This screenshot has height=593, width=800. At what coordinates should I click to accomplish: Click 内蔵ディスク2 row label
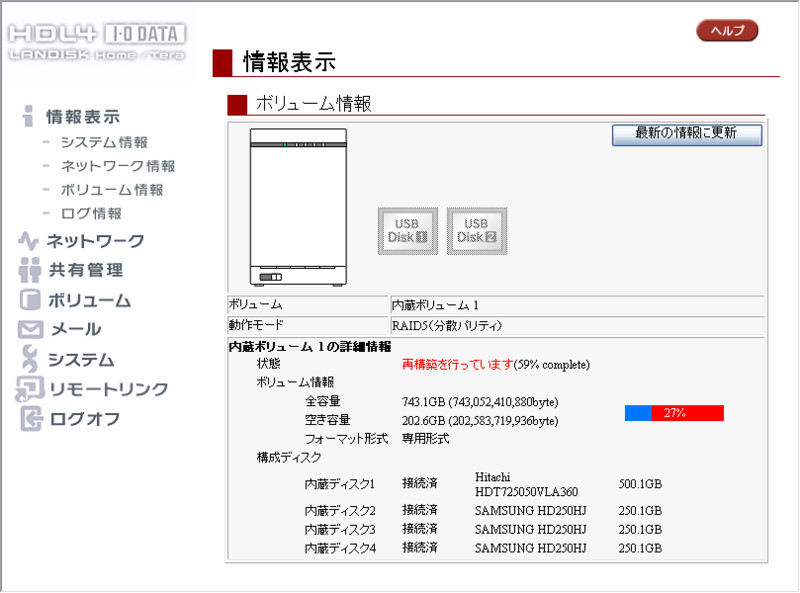tap(340, 510)
